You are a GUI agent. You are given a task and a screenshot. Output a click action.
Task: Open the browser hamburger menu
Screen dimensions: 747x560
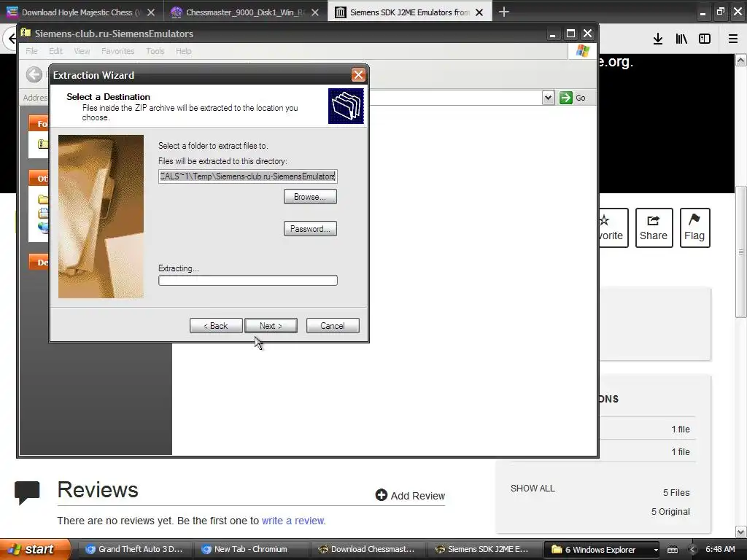pyautogui.click(x=733, y=39)
